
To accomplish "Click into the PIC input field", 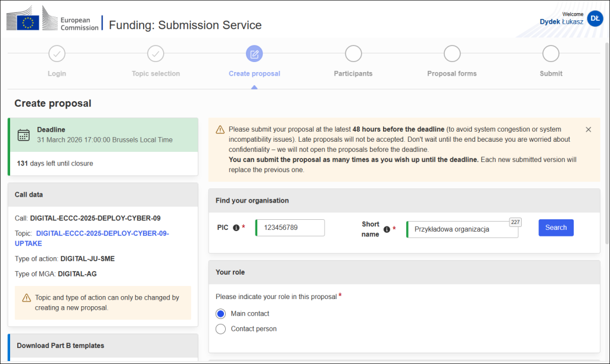I will click(x=290, y=228).
